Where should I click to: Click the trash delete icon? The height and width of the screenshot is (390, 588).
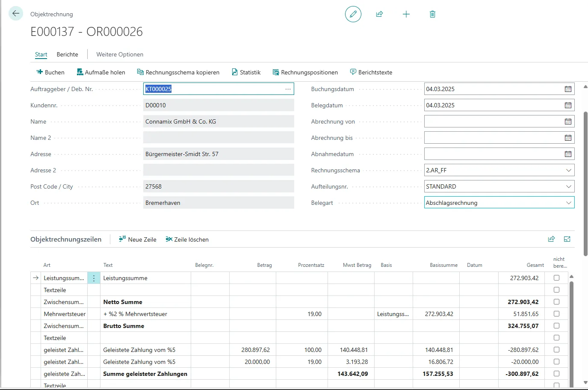tap(432, 14)
